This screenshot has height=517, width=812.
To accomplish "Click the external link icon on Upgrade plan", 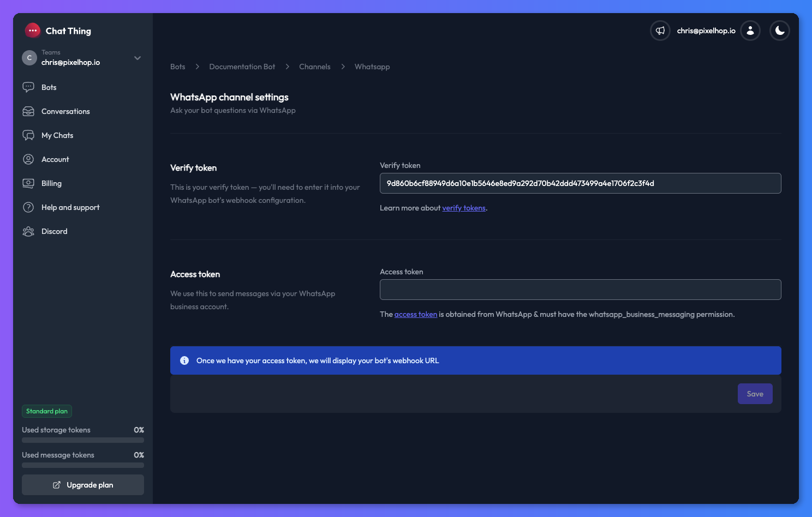I will point(57,485).
